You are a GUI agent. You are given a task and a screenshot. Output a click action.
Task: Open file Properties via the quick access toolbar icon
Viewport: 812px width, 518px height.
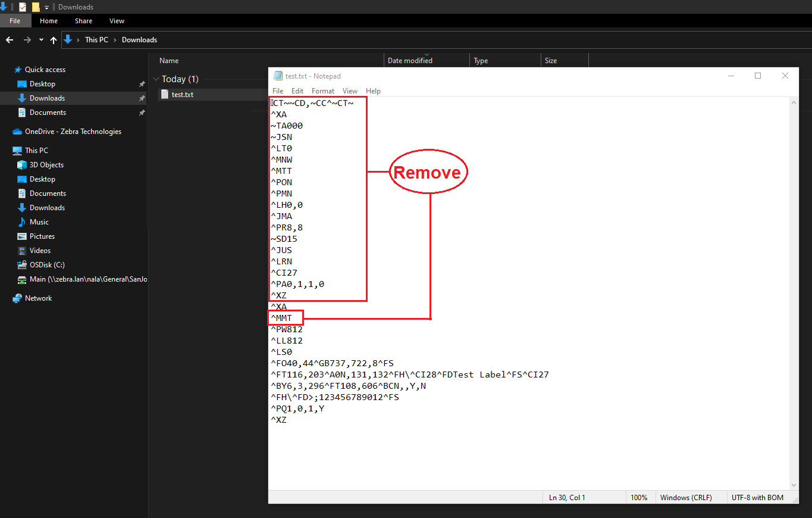click(x=22, y=7)
